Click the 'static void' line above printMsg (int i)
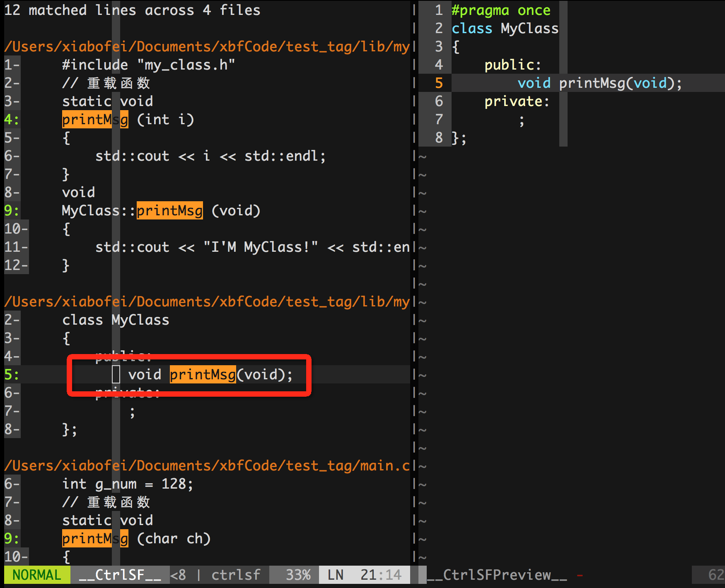 point(108,101)
